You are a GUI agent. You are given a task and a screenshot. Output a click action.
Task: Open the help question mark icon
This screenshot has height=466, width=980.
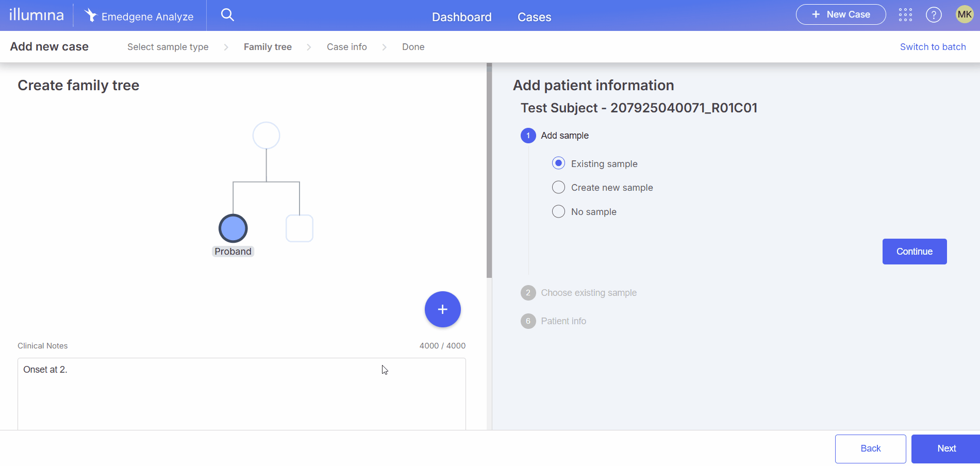[x=934, y=15]
